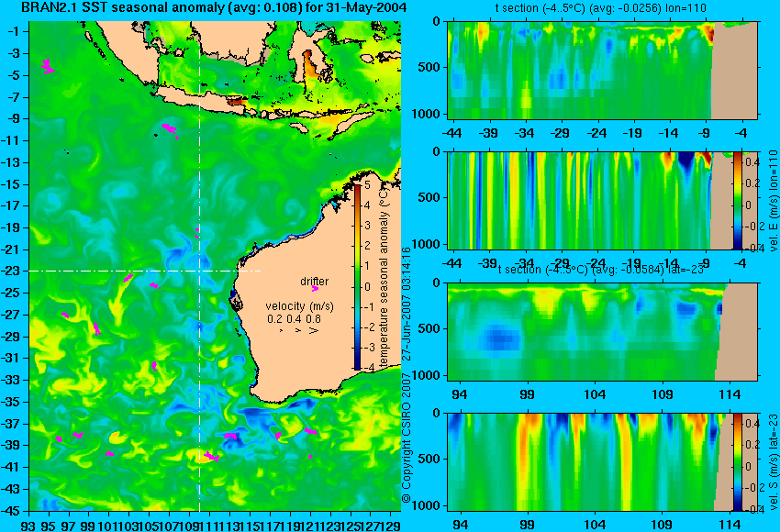
Task: Click the vel. S color scale bar
Action: (x=738, y=462)
